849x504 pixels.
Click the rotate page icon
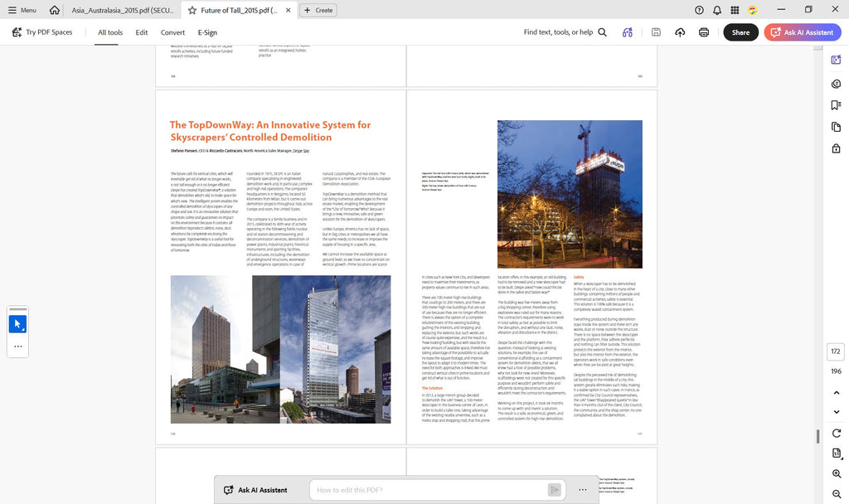837,433
